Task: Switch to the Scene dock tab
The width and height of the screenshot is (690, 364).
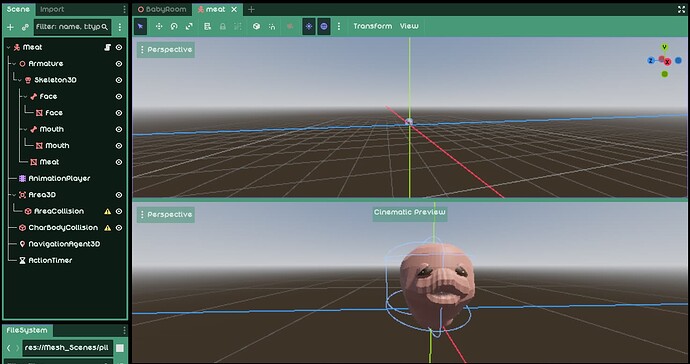Action: point(18,9)
